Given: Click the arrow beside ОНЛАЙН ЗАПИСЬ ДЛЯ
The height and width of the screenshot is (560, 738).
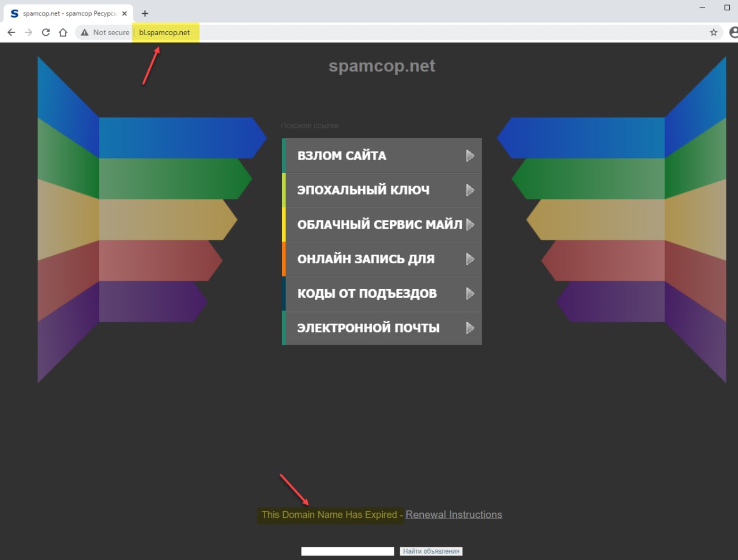Looking at the screenshot, I should (470, 259).
